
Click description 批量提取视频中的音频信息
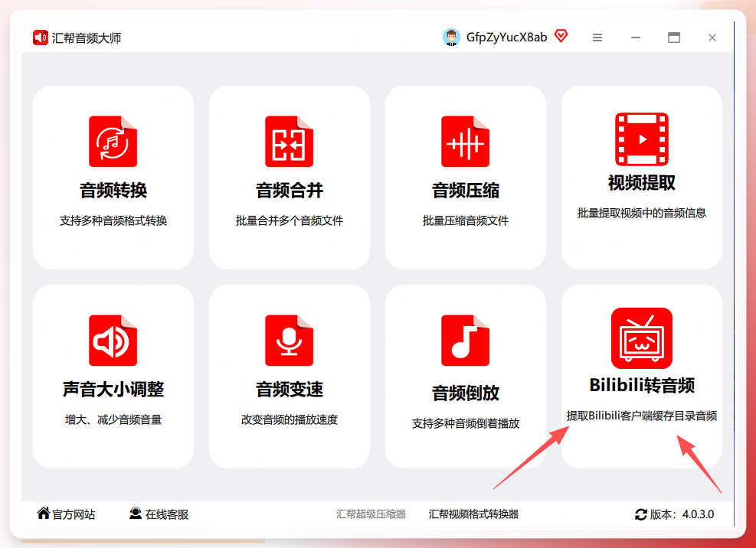(642, 213)
